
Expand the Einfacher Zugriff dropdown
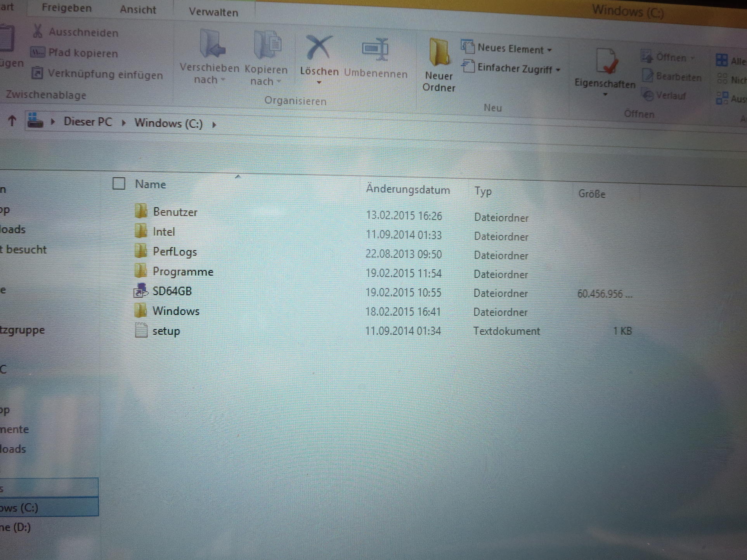tap(558, 70)
